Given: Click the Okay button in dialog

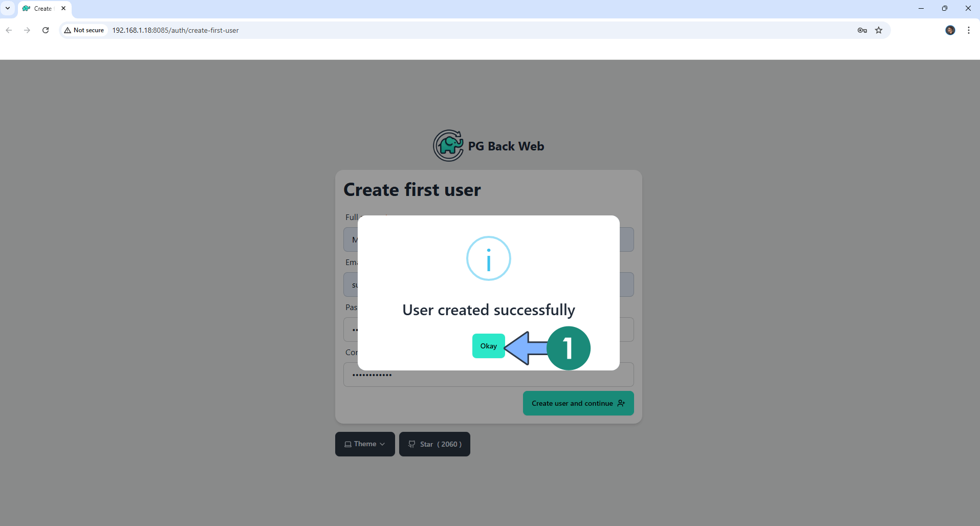Looking at the screenshot, I should [x=488, y=346].
